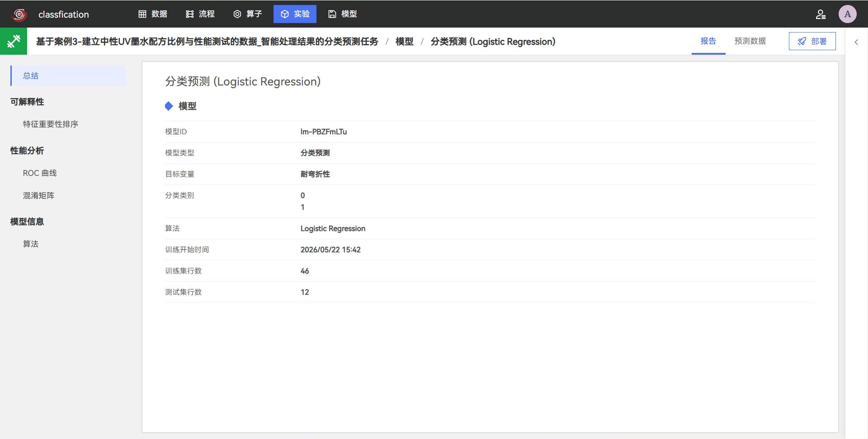Open the 算子 menu in top bar
Image resolution: width=868 pixels, height=439 pixels.
pos(248,14)
